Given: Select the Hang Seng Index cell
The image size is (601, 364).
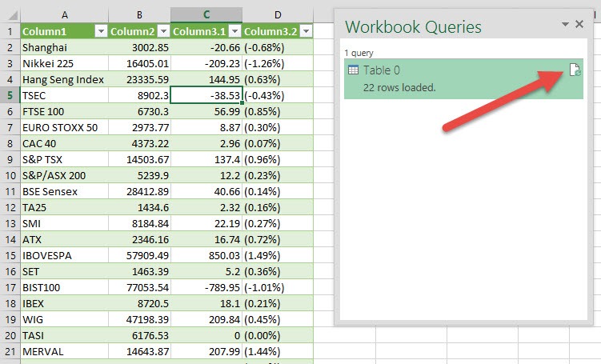Looking at the screenshot, I should [64, 80].
